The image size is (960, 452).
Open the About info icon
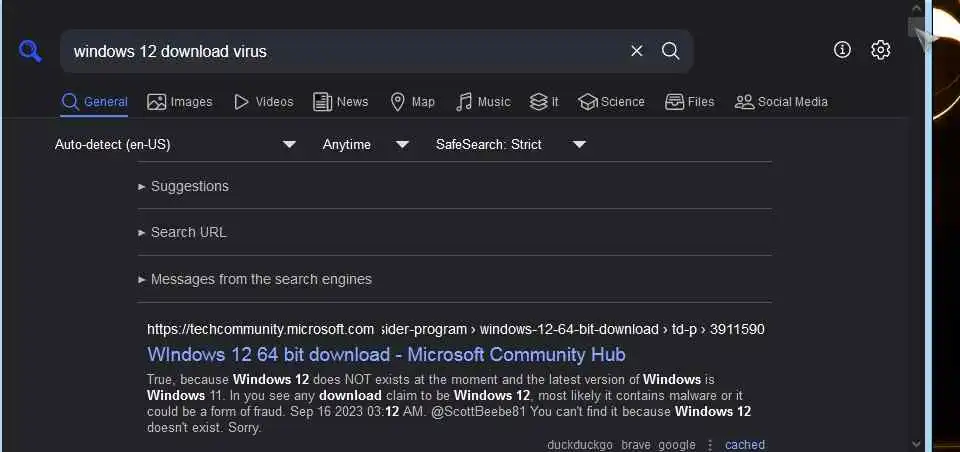pyautogui.click(x=842, y=50)
